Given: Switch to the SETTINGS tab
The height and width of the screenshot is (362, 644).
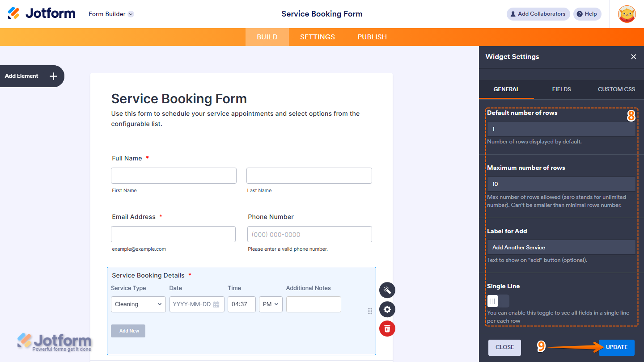Looking at the screenshot, I should pyautogui.click(x=318, y=37).
